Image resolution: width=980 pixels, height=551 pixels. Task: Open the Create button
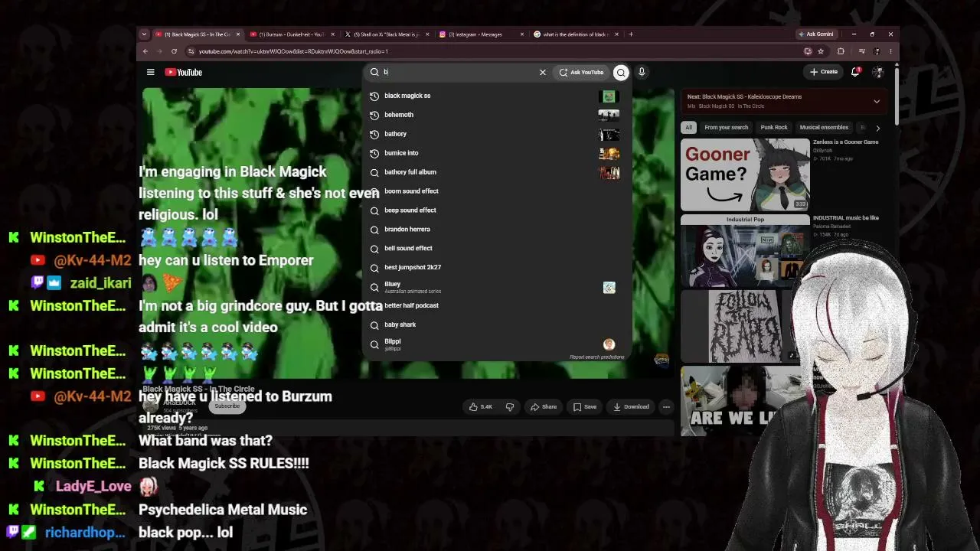point(824,72)
